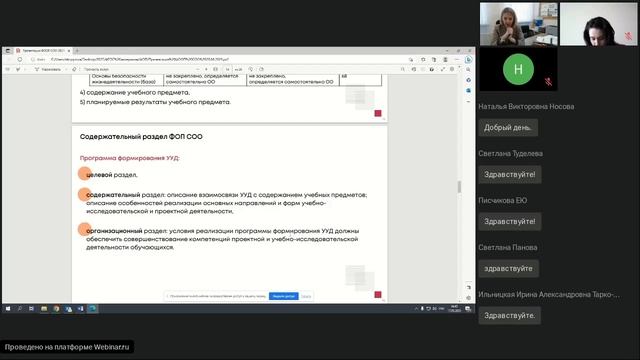The height and width of the screenshot is (360, 640).
Task: Click Светлана Туделева's Здравствуйте! message
Action: tap(510, 174)
